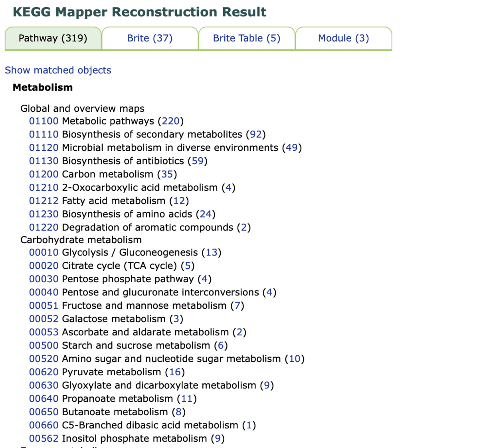Open map 01230 Biosynthesis of amino acids
The height and width of the screenshot is (448, 479).
(44, 214)
